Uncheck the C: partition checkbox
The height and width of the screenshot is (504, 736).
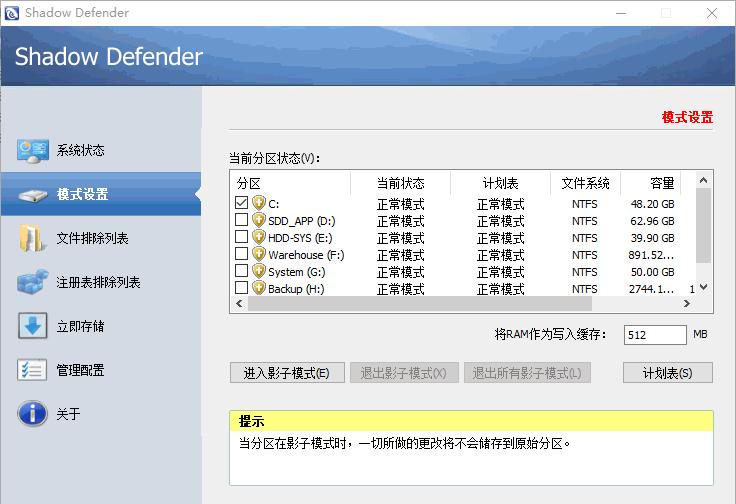coord(241,203)
